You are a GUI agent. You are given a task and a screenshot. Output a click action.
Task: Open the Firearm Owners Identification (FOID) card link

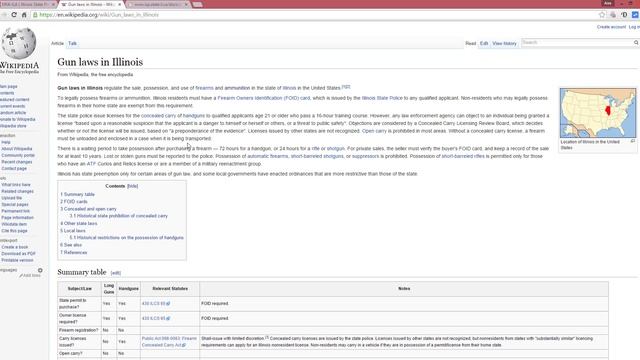tap(264, 98)
